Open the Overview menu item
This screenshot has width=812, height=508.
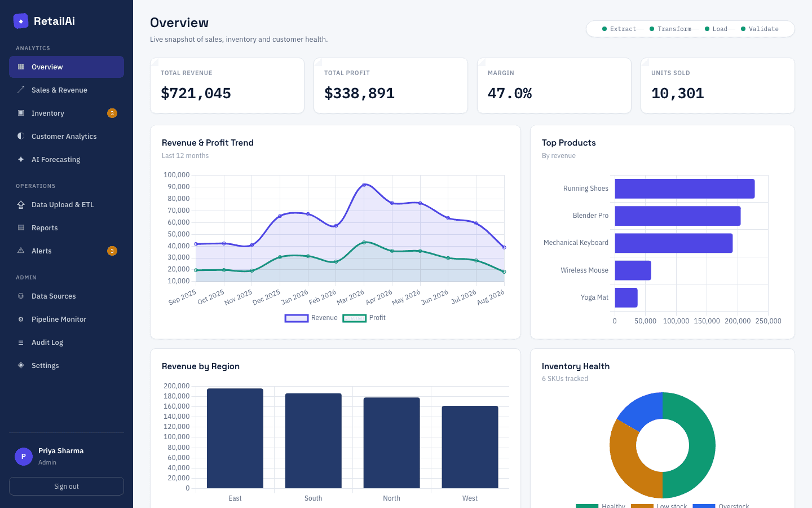coord(67,67)
